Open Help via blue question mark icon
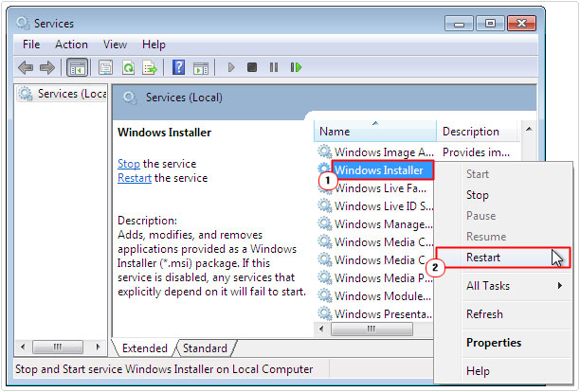 179,67
